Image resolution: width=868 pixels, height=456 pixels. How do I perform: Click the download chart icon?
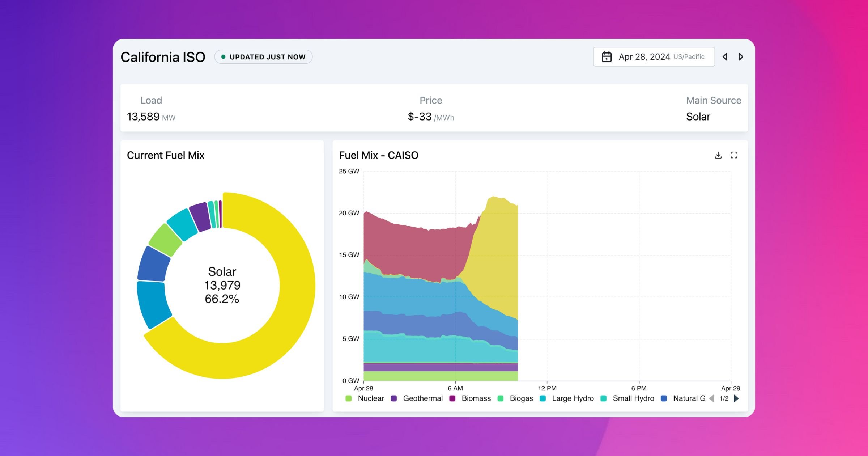click(x=718, y=155)
